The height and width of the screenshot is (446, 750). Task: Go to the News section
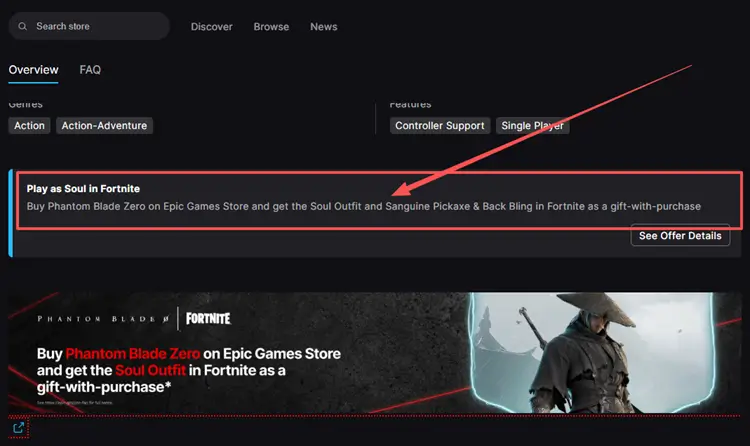[x=323, y=27]
